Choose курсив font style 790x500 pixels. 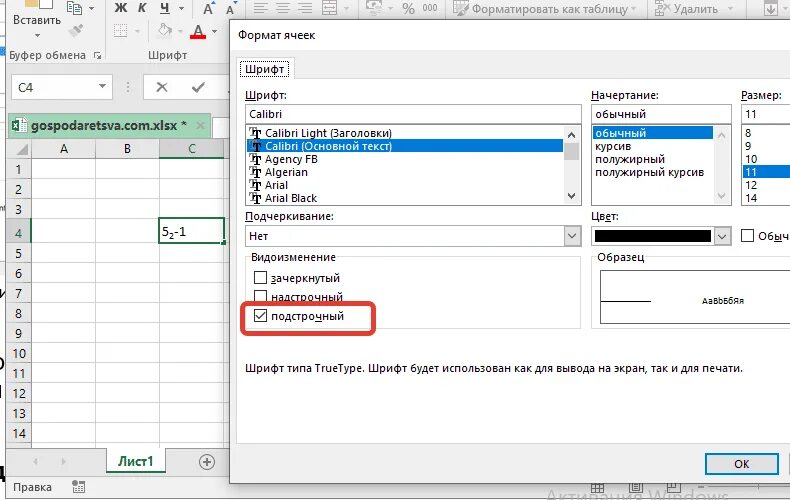point(613,146)
